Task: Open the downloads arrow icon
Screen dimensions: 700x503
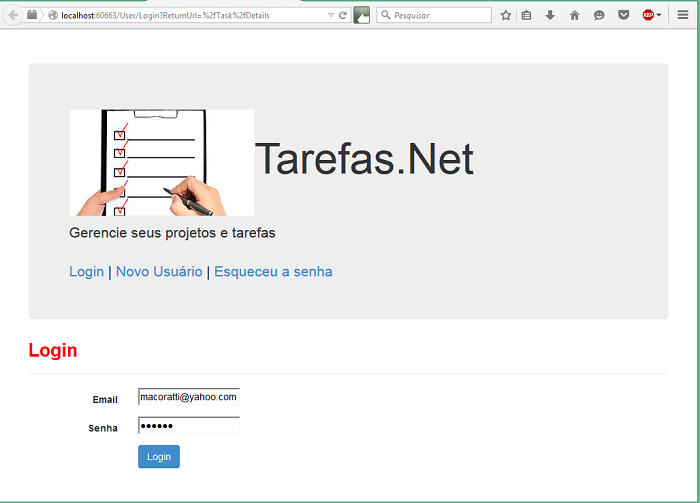Action: pyautogui.click(x=550, y=15)
